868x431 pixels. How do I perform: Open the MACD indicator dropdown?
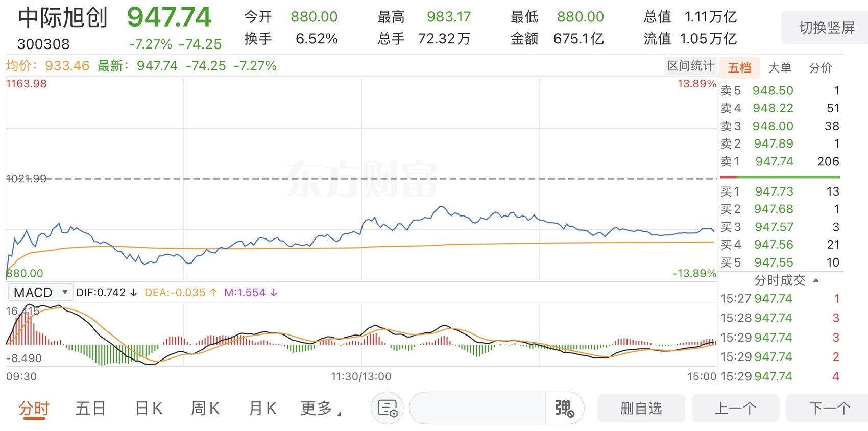click(40, 292)
